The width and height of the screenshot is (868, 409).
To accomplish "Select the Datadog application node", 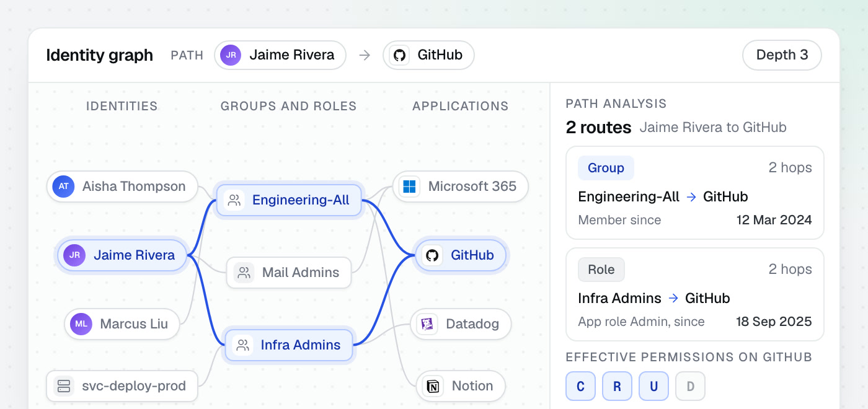I will click(x=461, y=324).
